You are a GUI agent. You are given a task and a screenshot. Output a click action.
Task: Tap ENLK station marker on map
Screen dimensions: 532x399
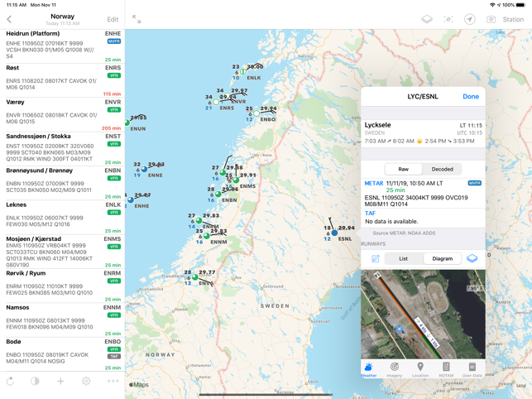(243, 72)
